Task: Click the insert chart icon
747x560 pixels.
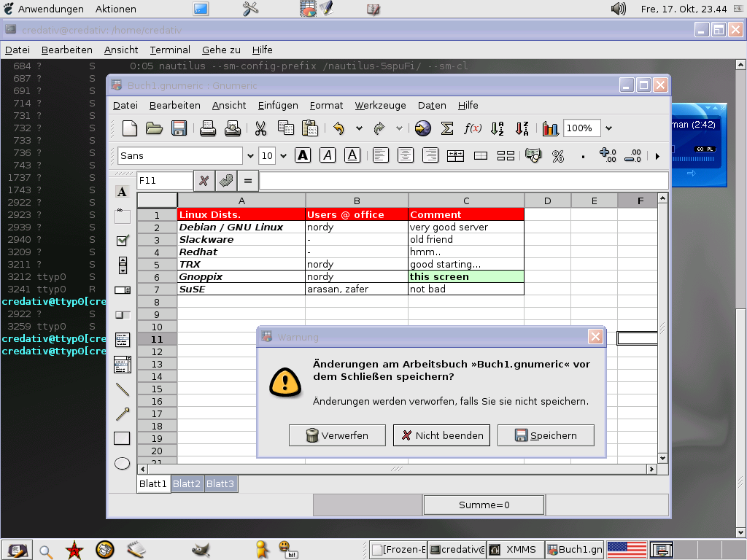Action: point(550,128)
